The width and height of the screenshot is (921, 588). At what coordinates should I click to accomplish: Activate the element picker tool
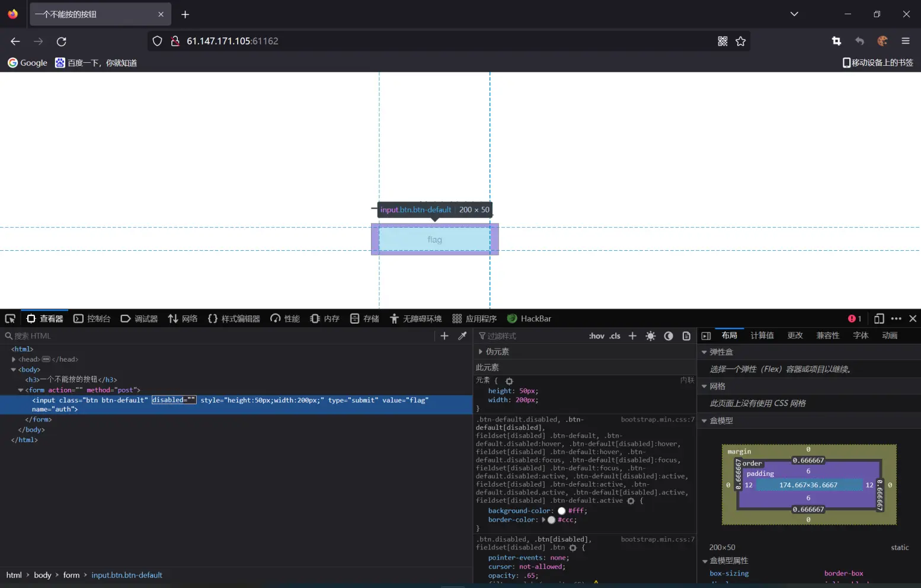pos(10,319)
